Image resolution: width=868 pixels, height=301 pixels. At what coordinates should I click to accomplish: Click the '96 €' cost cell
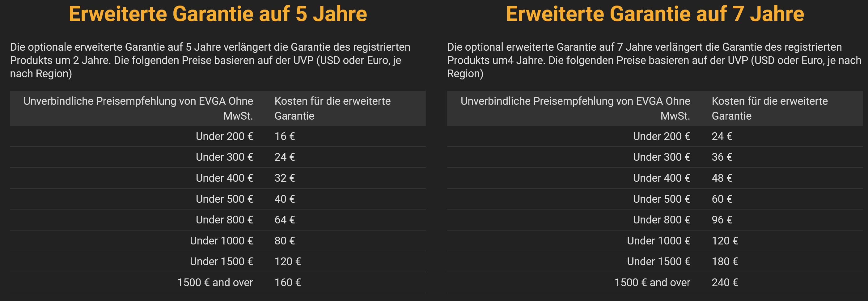[x=722, y=220]
